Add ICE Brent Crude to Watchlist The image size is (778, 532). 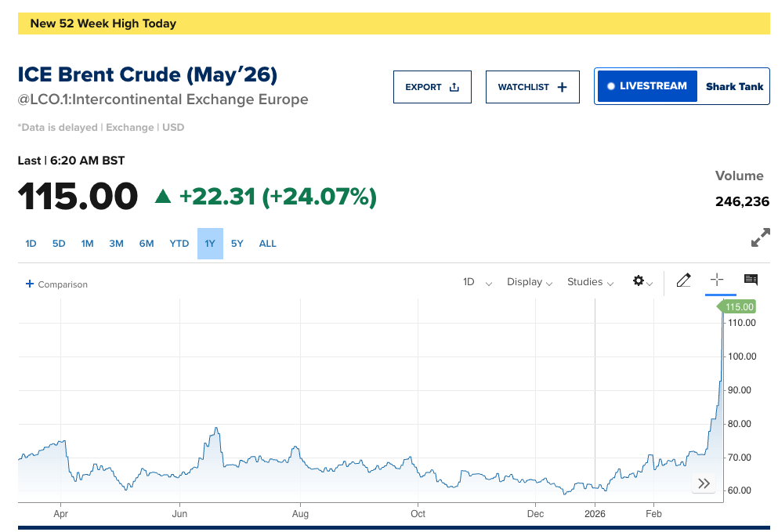pyautogui.click(x=532, y=87)
